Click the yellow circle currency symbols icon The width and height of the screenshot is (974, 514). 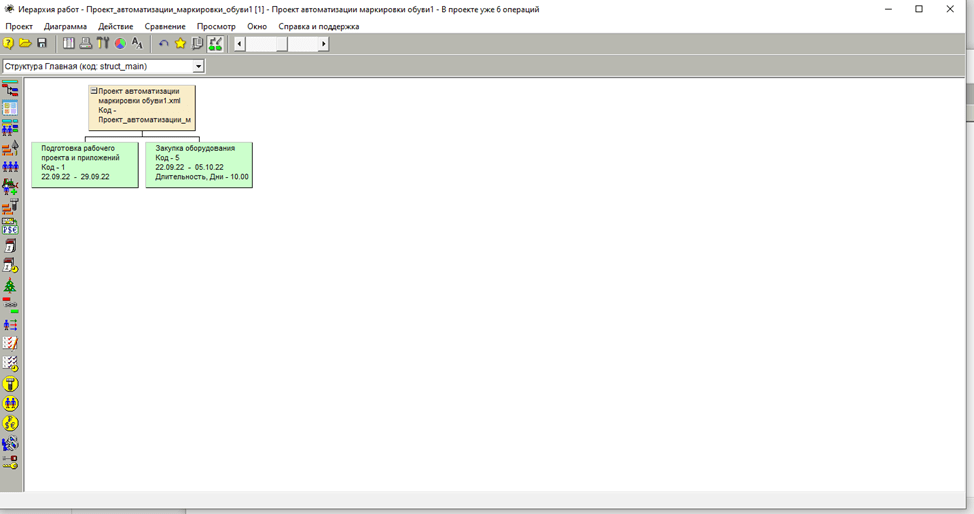click(10, 423)
